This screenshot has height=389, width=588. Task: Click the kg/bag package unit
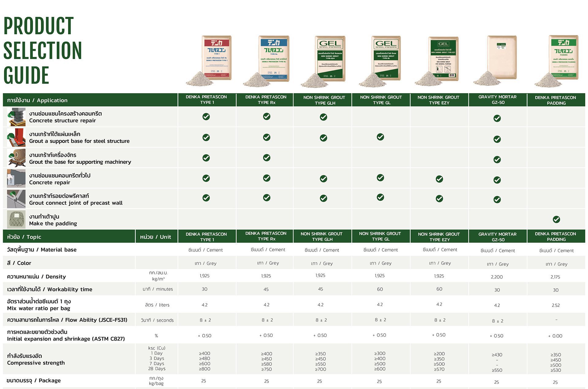tap(156, 383)
